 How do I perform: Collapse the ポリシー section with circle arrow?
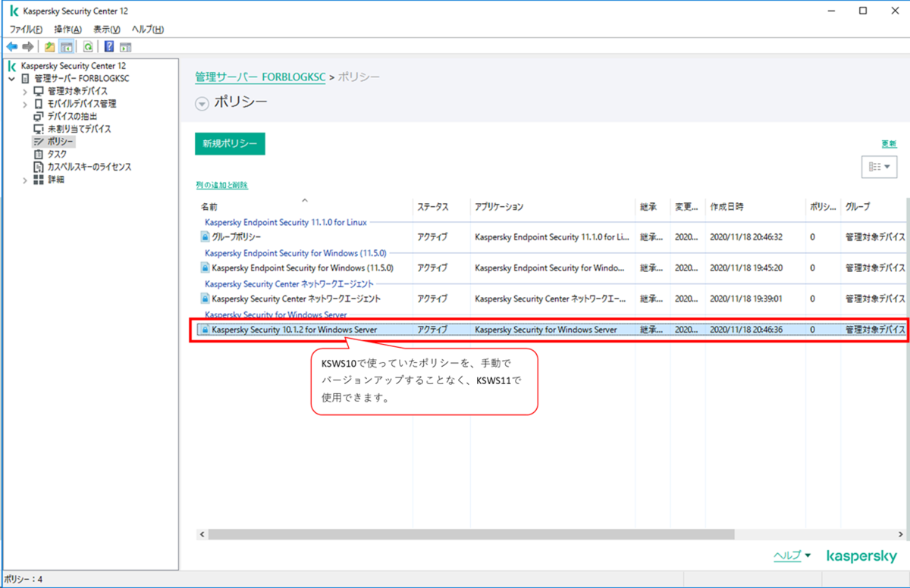(202, 105)
